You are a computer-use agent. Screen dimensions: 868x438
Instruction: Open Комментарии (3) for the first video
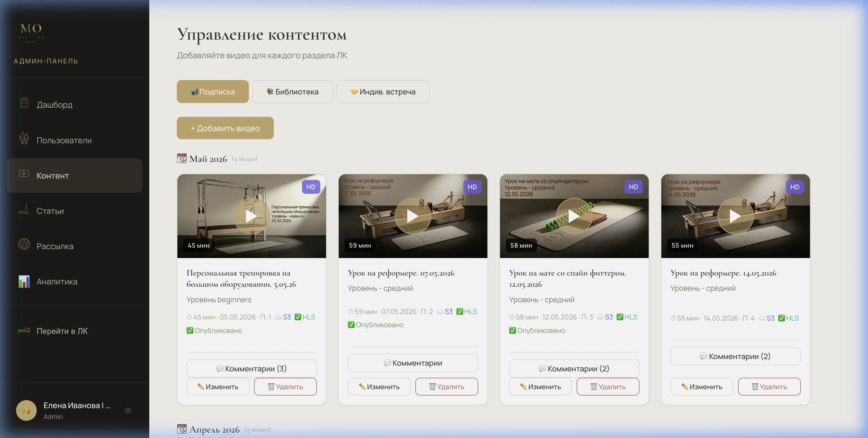click(251, 369)
